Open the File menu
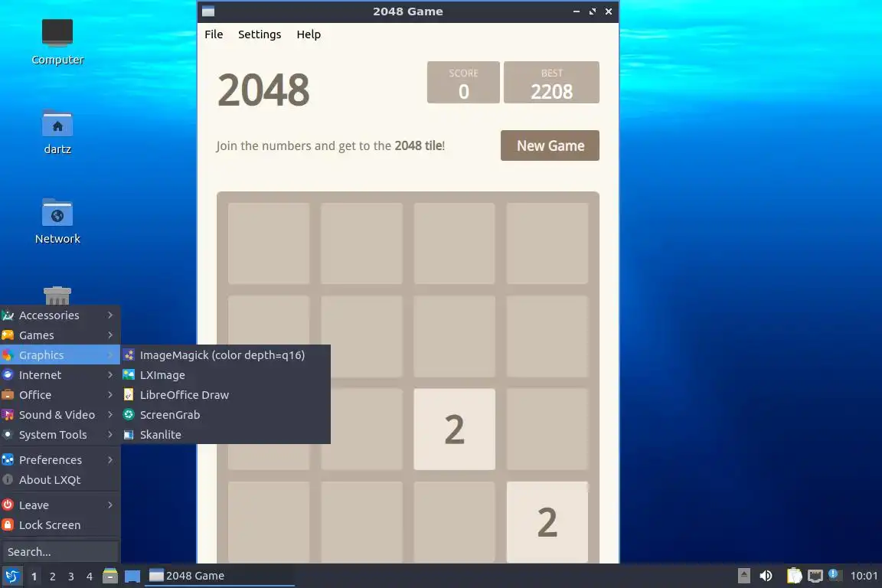Screen dimensions: 882x588 click(214, 34)
